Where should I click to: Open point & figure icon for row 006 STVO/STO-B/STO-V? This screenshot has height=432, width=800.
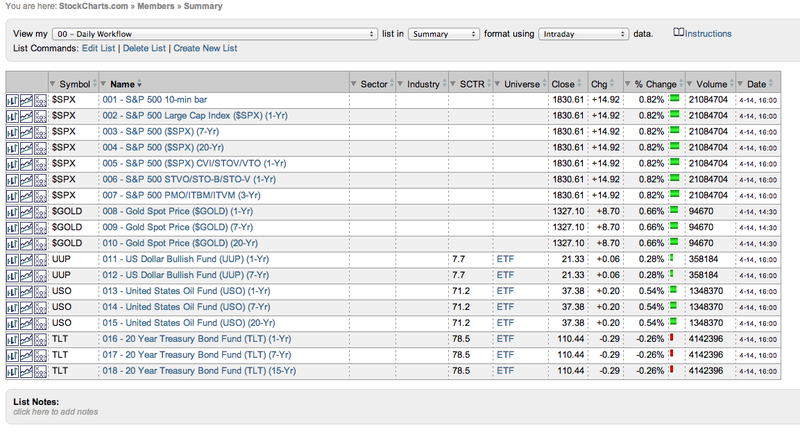click(x=40, y=180)
